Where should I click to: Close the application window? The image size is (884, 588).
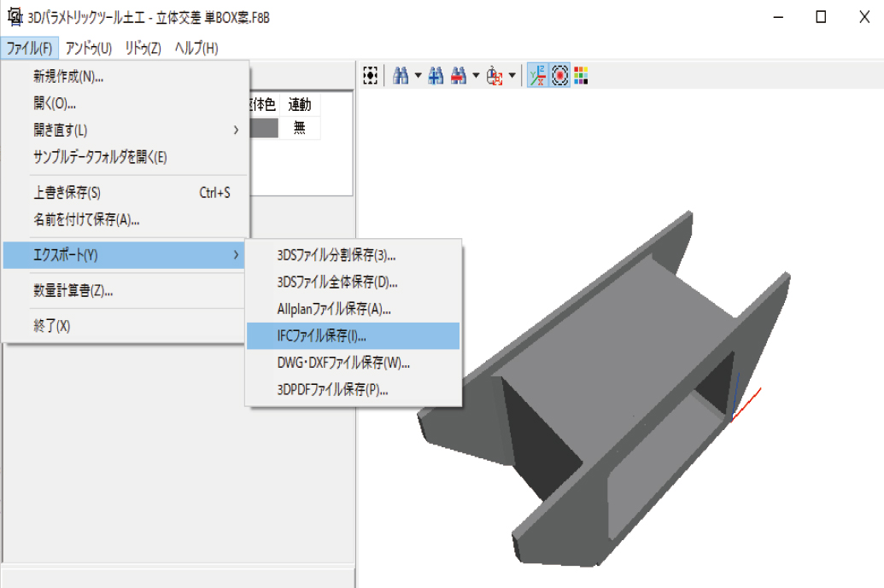[x=864, y=17]
